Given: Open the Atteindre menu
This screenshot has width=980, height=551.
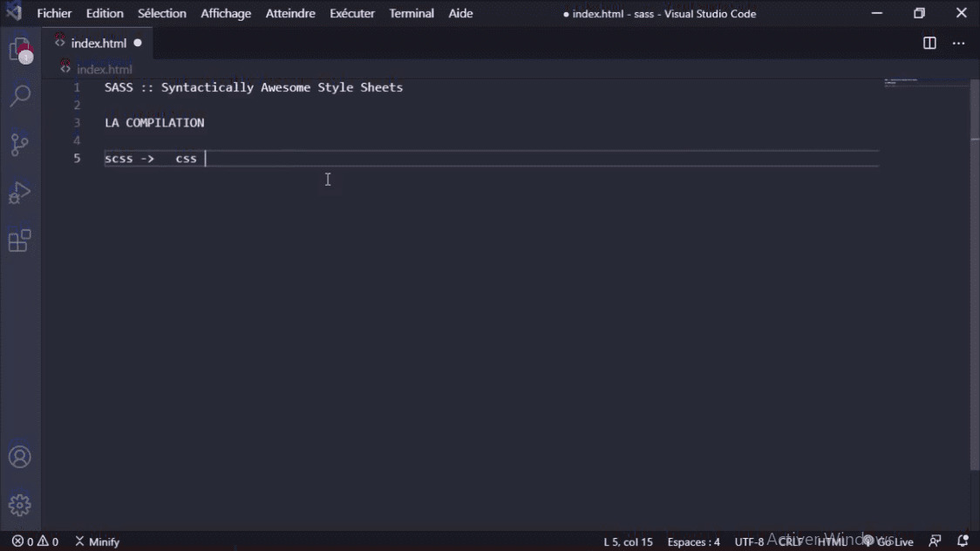Looking at the screenshot, I should click(x=290, y=13).
